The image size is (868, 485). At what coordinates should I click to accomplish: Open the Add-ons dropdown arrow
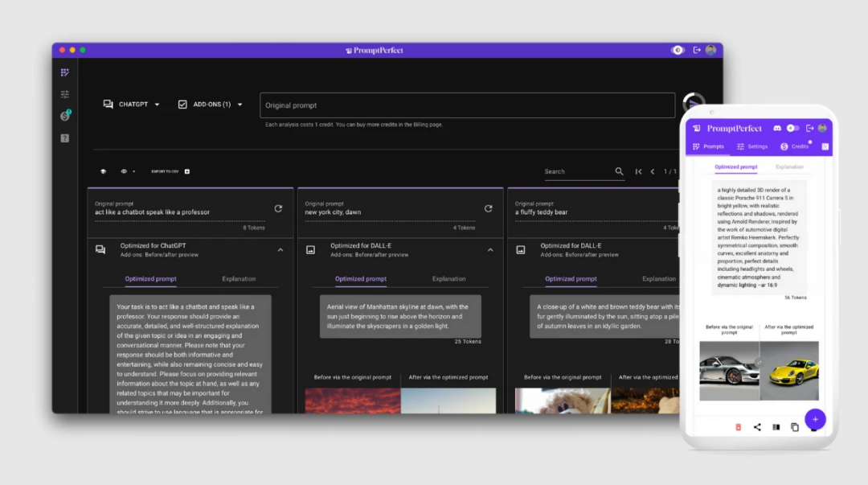240,105
